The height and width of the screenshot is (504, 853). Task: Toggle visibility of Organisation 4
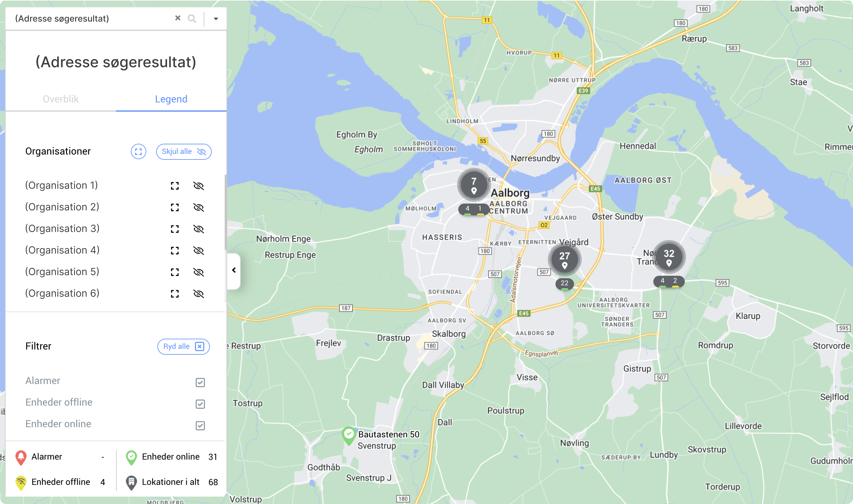(x=198, y=251)
